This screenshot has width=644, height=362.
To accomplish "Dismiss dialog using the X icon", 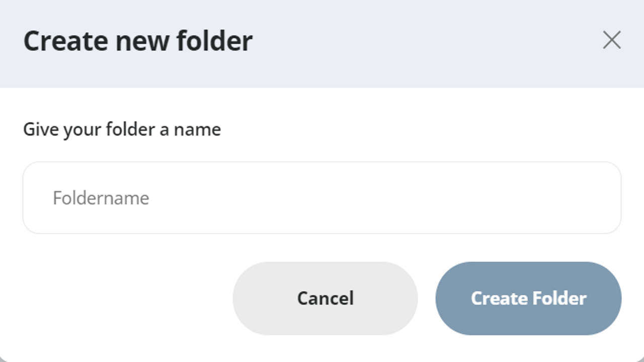I will coord(612,40).
